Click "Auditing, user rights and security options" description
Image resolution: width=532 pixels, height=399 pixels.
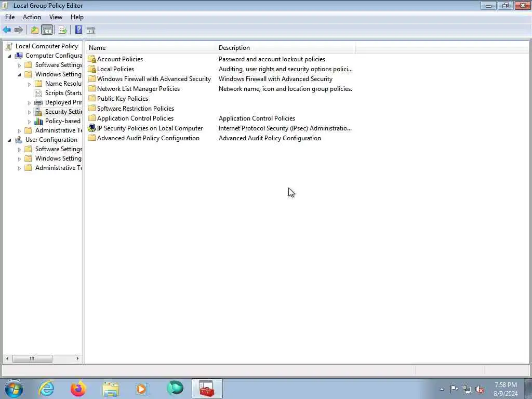[285, 69]
